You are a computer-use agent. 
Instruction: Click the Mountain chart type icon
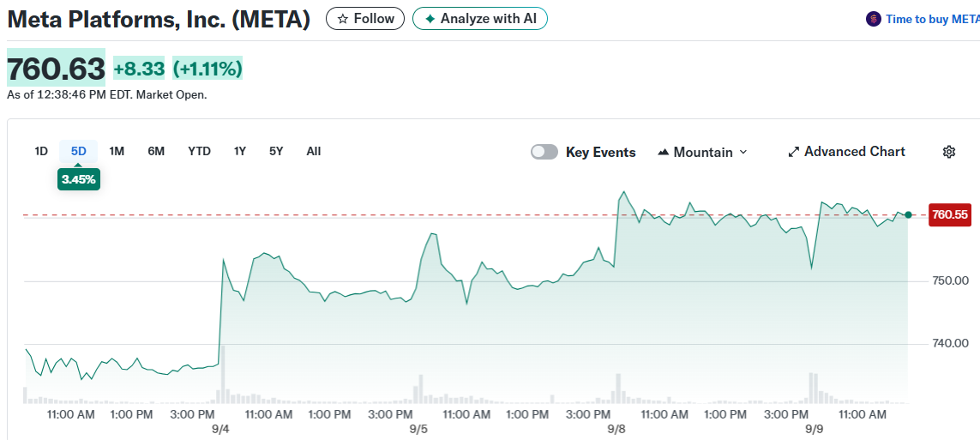(x=664, y=153)
